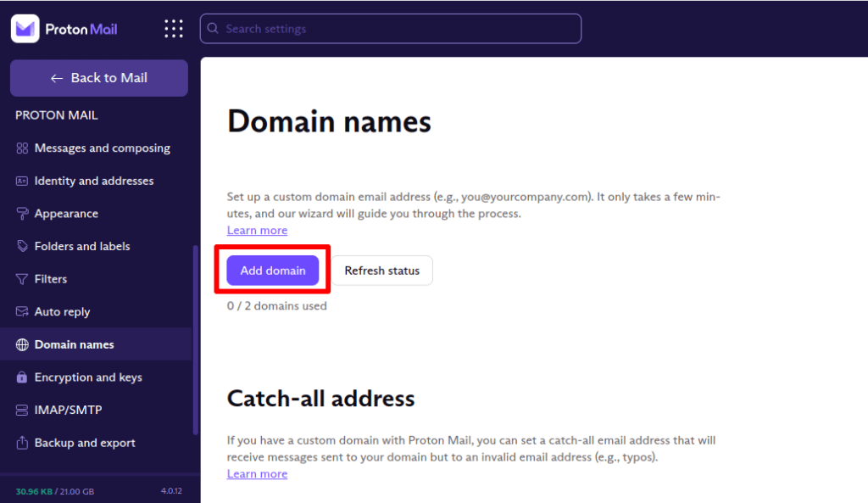Click the search magnifier in settings search
Image resolution: width=868 pixels, height=503 pixels.
212,29
